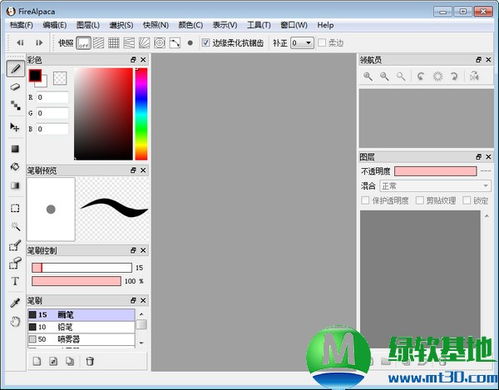Select the Select Pen tool
Image resolution: width=499 pixels, height=390 pixels.
point(15,246)
